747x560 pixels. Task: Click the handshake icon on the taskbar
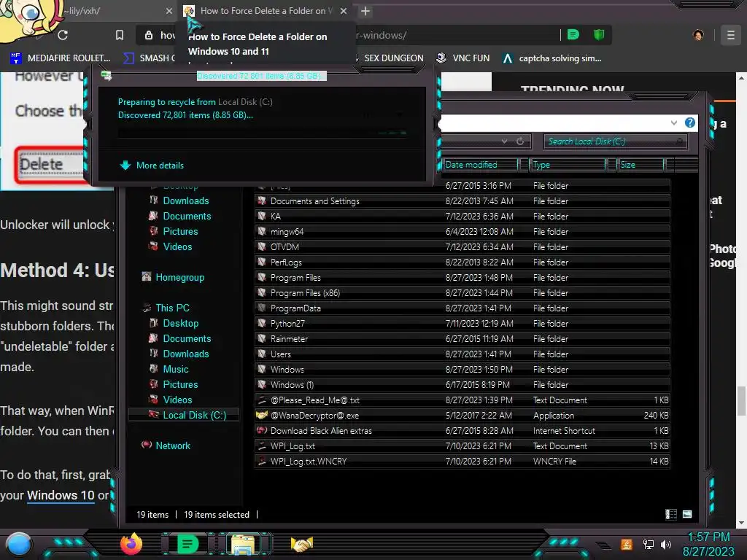(301, 544)
